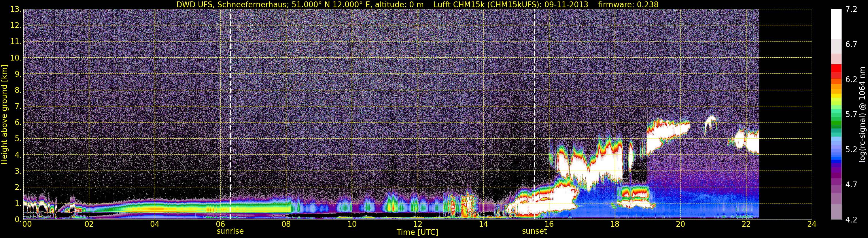Click the time axis tick label 06

(220, 224)
